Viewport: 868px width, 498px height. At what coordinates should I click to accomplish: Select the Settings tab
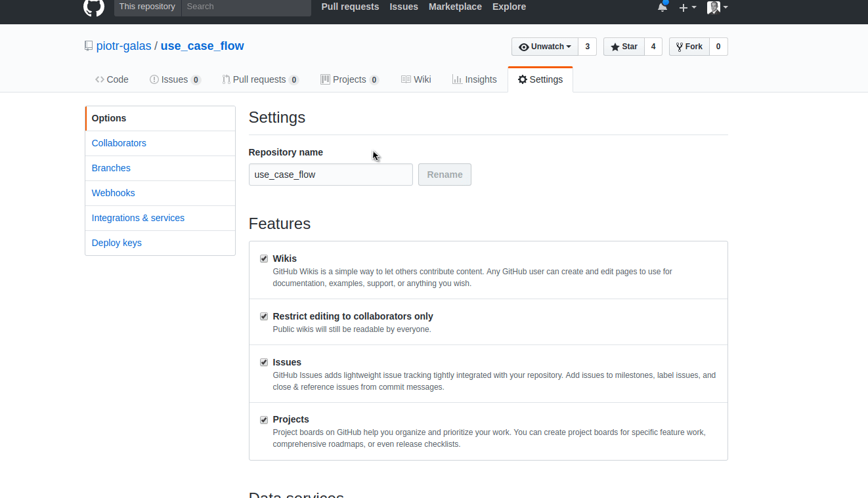point(540,79)
